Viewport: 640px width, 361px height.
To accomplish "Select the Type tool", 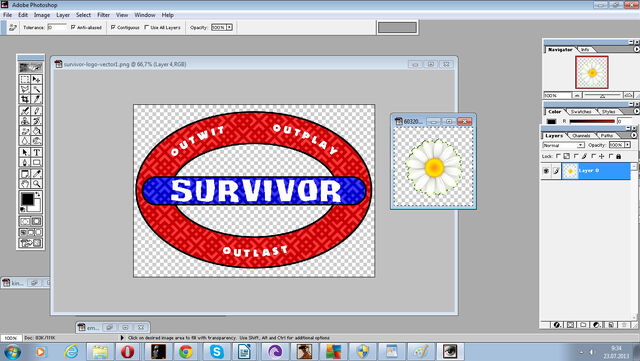I will click(36, 152).
